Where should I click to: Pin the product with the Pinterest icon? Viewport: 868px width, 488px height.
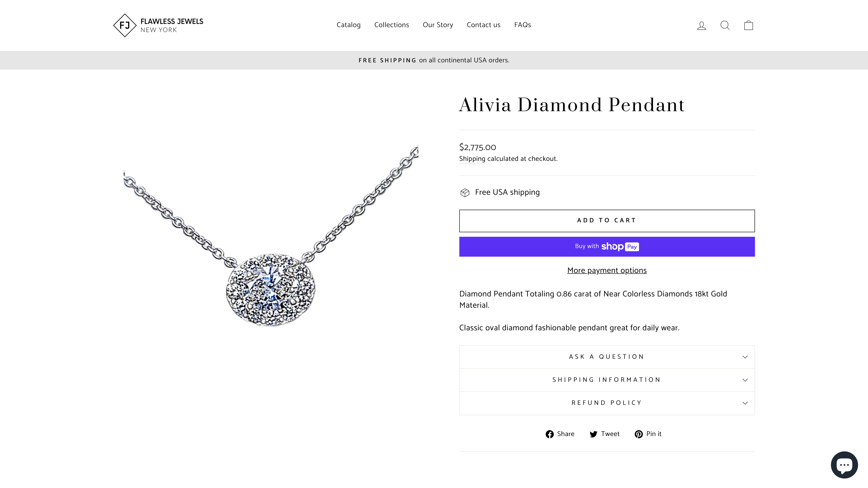pos(639,434)
